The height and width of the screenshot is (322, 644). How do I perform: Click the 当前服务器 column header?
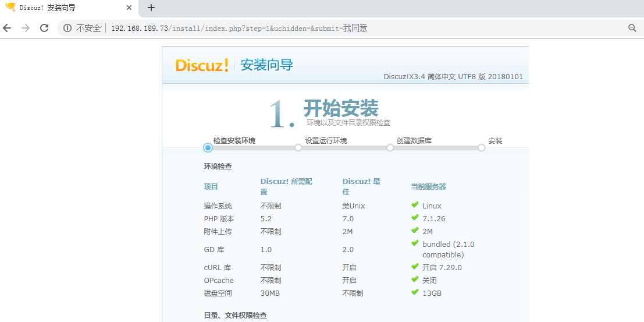click(429, 187)
